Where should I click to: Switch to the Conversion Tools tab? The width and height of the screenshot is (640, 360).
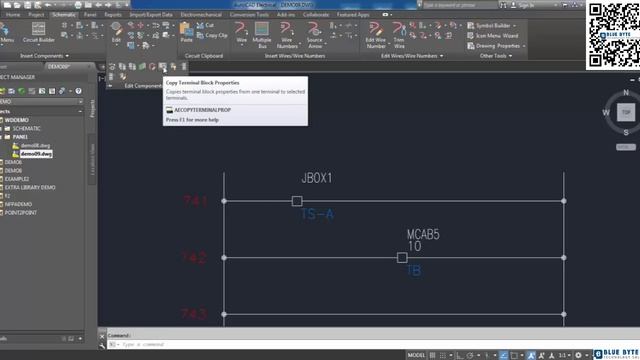pyautogui.click(x=249, y=15)
